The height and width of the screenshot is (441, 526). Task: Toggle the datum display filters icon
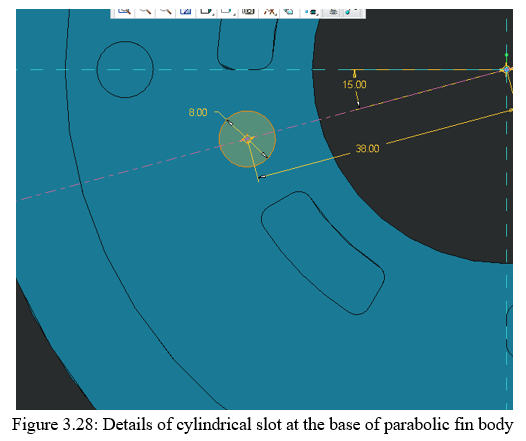pos(269,11)
